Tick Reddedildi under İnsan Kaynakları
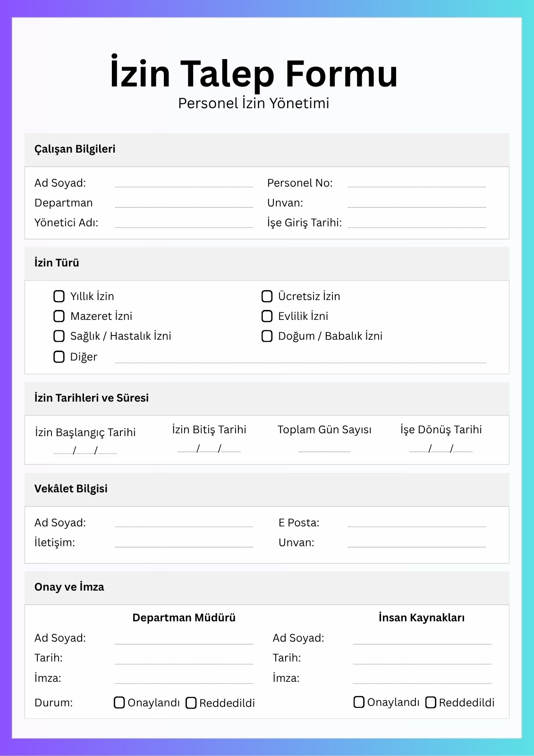Viewport: 534px width, 756px height. pos(431,703)
